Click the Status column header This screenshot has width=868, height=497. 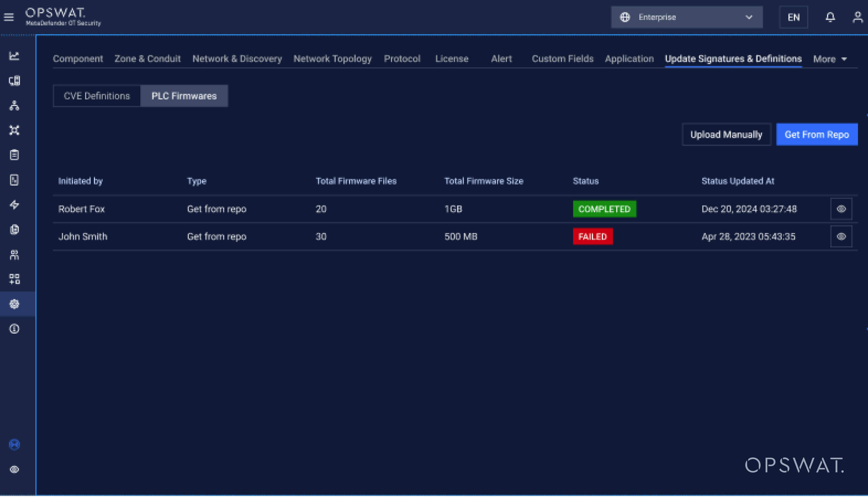(x=585, y=181)
